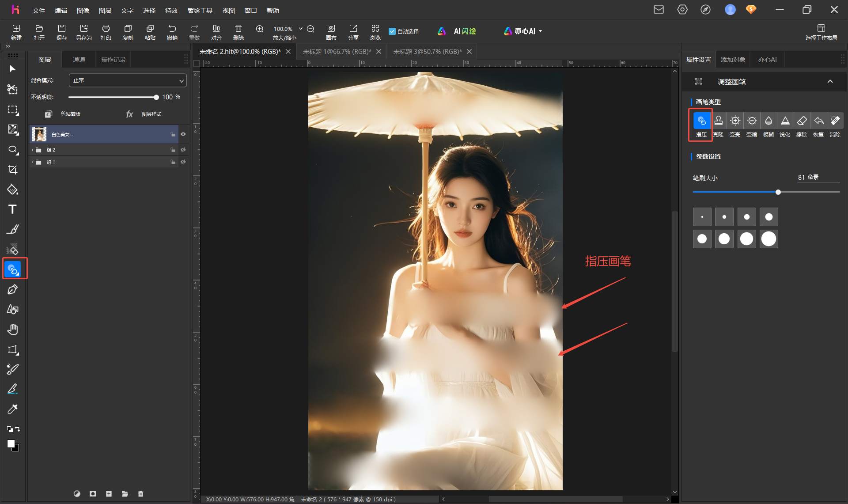Select the eyedropper color picker tool
This screenshot has width=848, height=504.
(13, 409)
